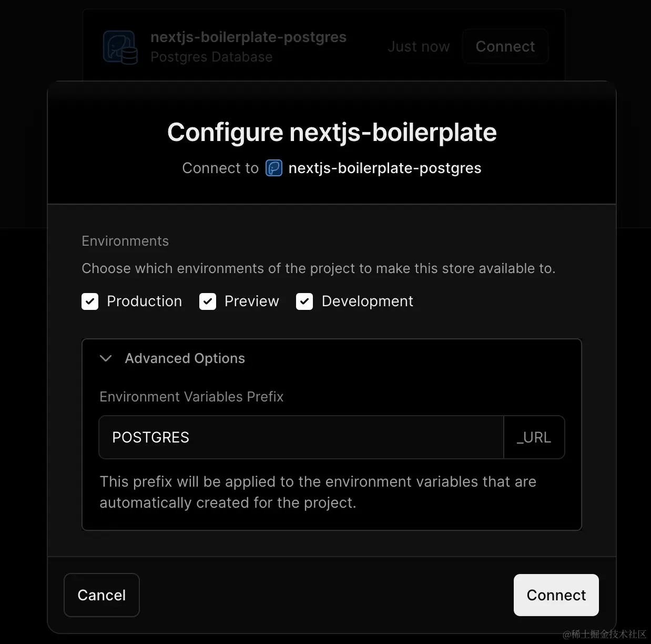This screenshot has width=651, height=644.
Task: Select the Development label text
Action: [368, 301]
